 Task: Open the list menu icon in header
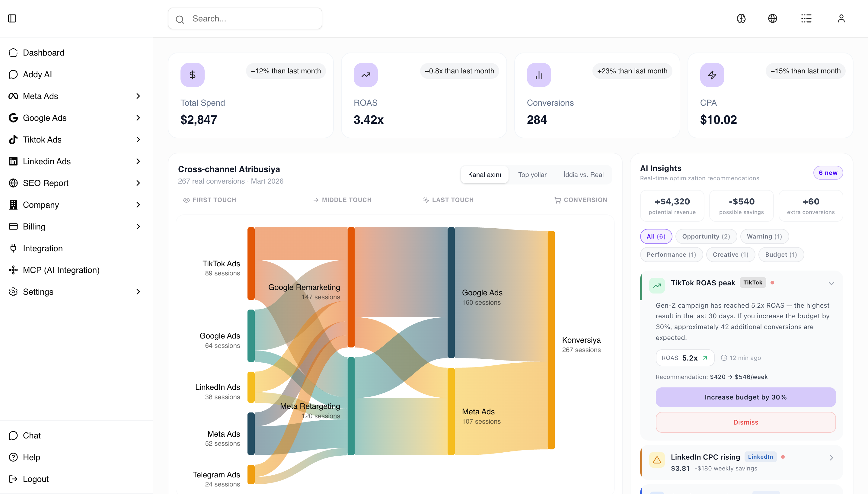(x=806, y=18)
